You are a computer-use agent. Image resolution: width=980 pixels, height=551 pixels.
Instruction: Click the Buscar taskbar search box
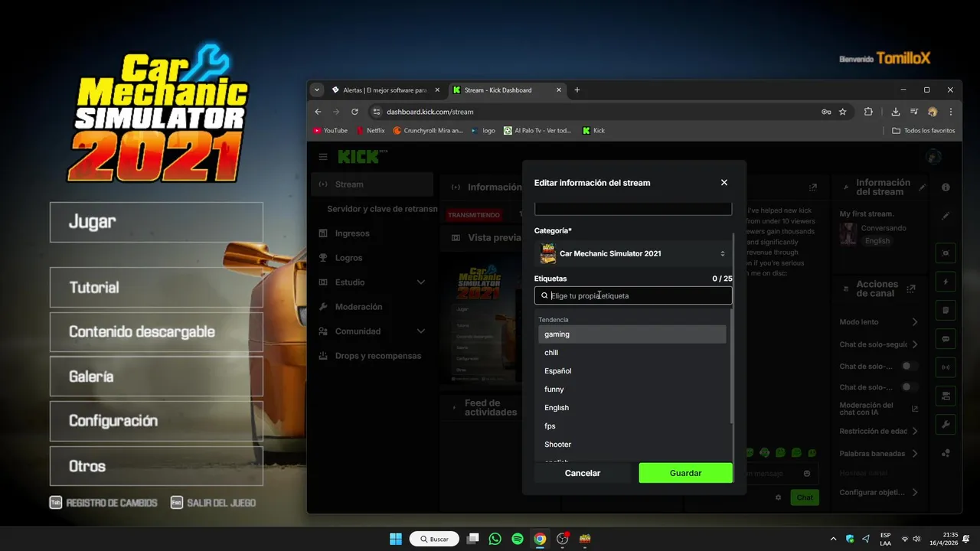click(x=434, y=539)
